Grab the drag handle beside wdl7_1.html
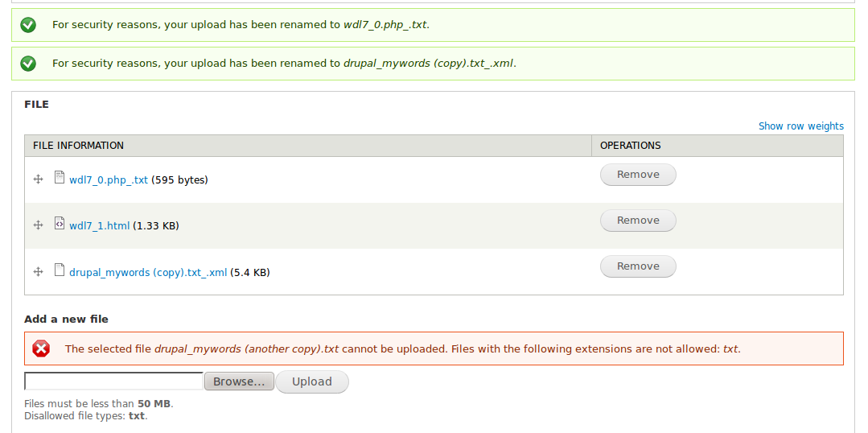 pyautogui.click(x=38, y=225)
